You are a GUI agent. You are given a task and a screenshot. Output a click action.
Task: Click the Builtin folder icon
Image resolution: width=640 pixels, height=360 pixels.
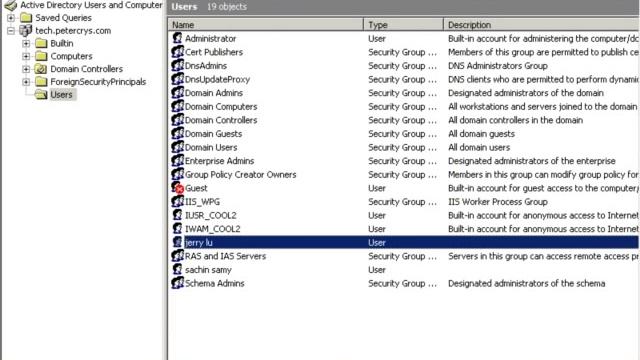pos(41,43)
